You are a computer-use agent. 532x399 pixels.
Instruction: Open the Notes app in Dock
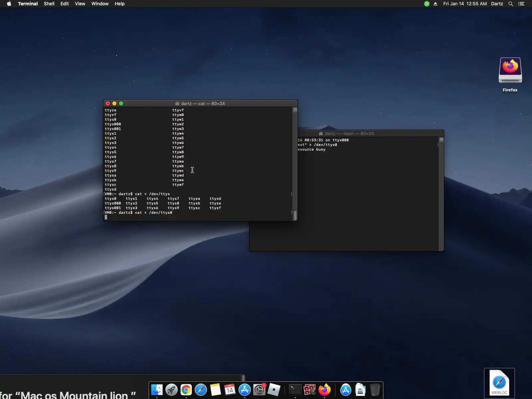(215, 390)
